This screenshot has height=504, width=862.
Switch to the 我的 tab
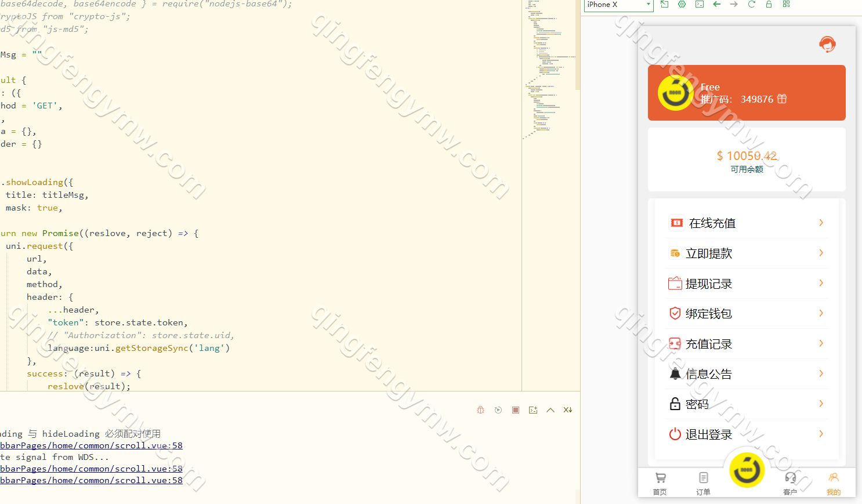(x=834, y=483)
